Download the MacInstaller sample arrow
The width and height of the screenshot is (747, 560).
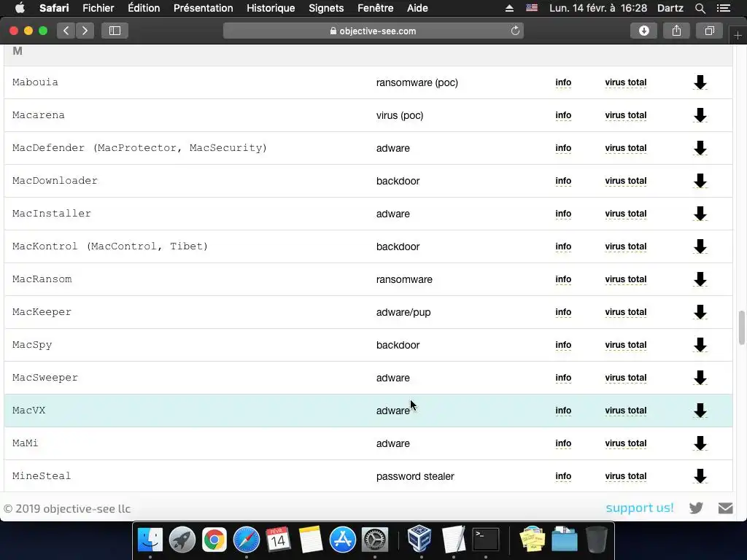[x=700, y=214]
